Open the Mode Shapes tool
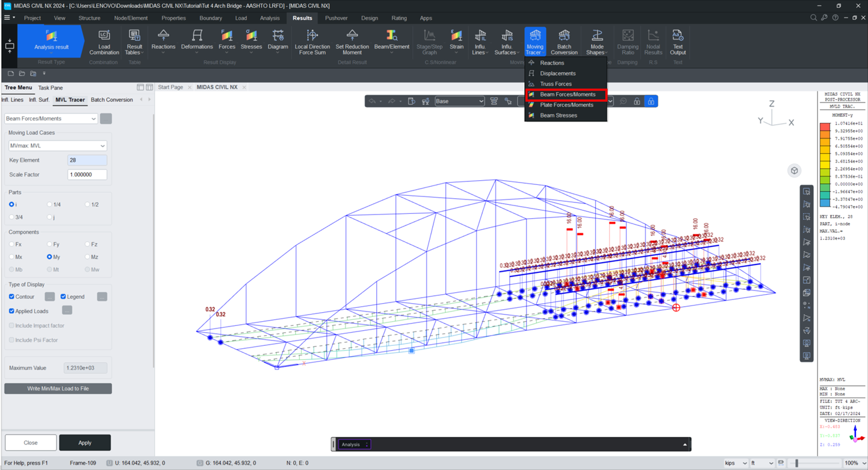The image size is (868, 470). click(597, 42)
